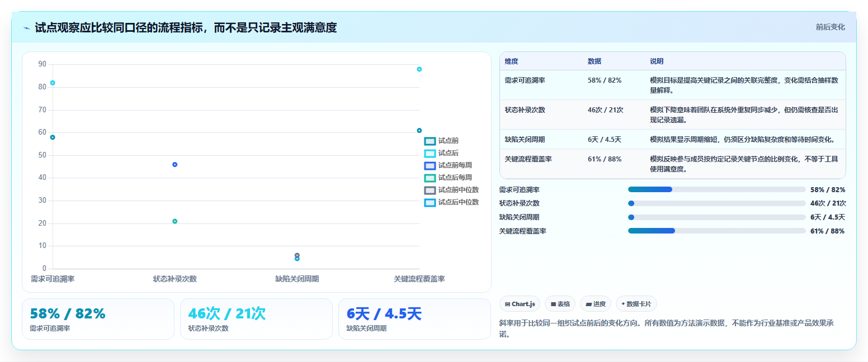
Task: Click the 数据卡片 tag
Action: [x=636, y=304]
